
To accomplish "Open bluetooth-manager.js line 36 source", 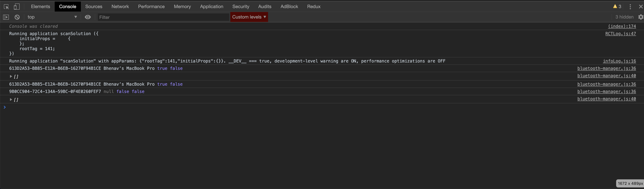I will tap(607, 68).
